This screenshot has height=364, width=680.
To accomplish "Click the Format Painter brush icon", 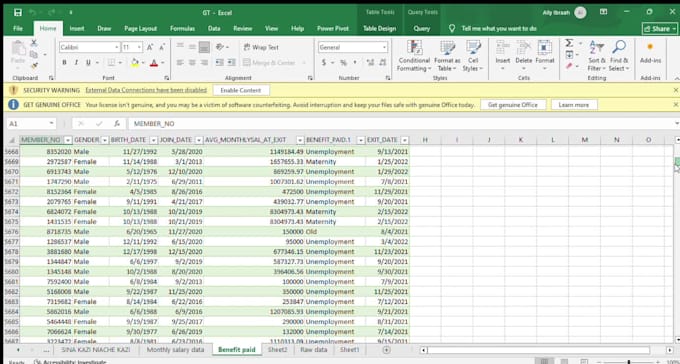I will click(34, 66).
